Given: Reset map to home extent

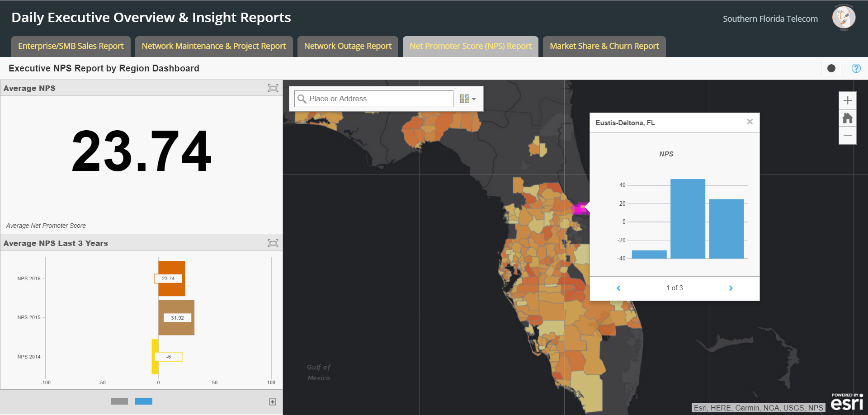Looking at the screenshot, I should pos(847,118).
